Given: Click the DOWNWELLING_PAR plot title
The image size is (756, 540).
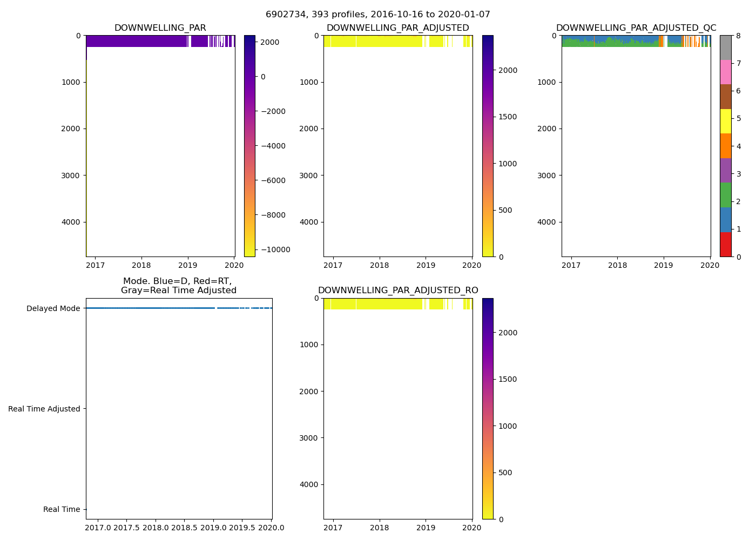Looking at the screenshot, I should pos(160,28).
